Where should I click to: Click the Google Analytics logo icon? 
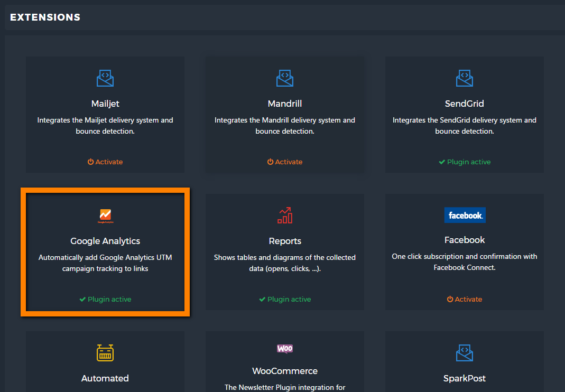[x=105, y=216]
